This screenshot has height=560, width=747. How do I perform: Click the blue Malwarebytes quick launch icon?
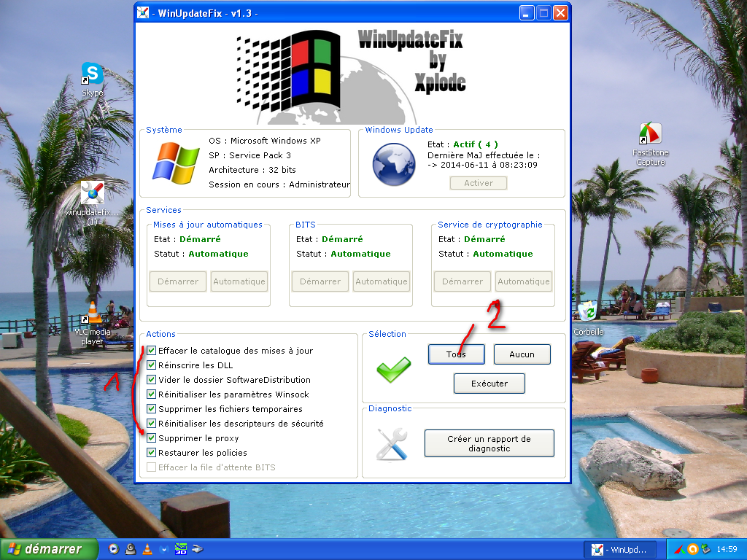[x=164, y=549]
